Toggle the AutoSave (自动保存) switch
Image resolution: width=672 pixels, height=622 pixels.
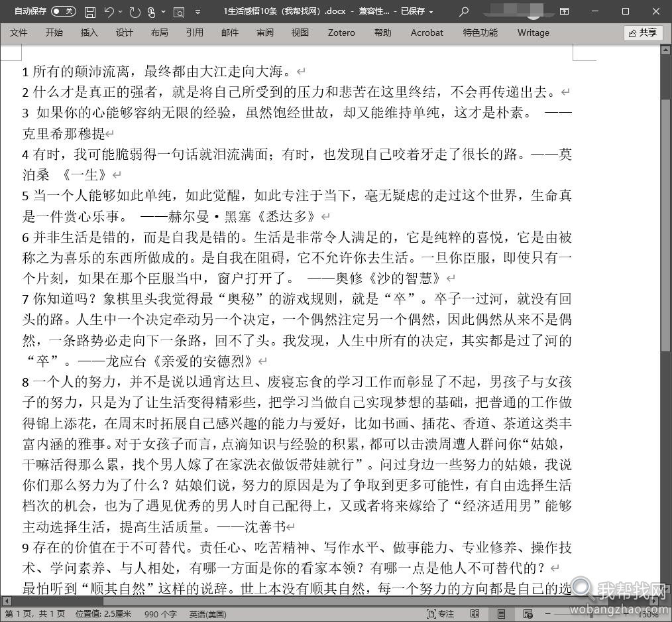(x=63, y=11)
